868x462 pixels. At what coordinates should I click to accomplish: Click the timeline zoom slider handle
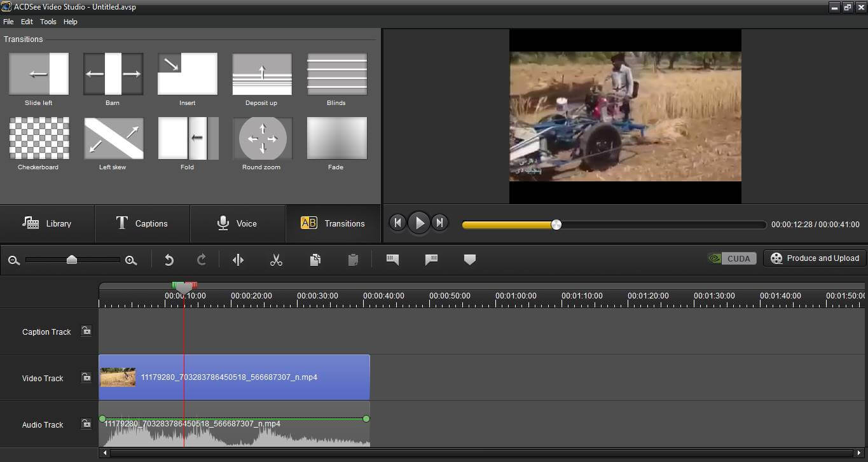[72, 260]
